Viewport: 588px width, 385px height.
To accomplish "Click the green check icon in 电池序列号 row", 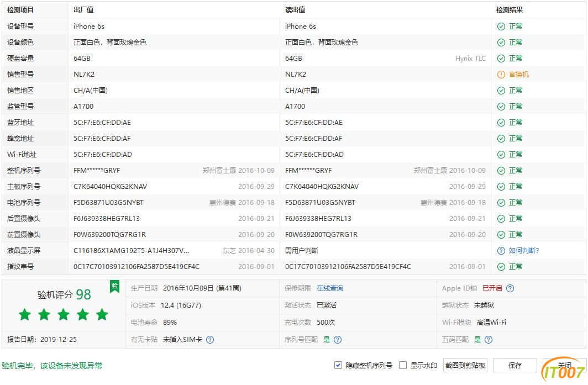I will click(501, 203).
